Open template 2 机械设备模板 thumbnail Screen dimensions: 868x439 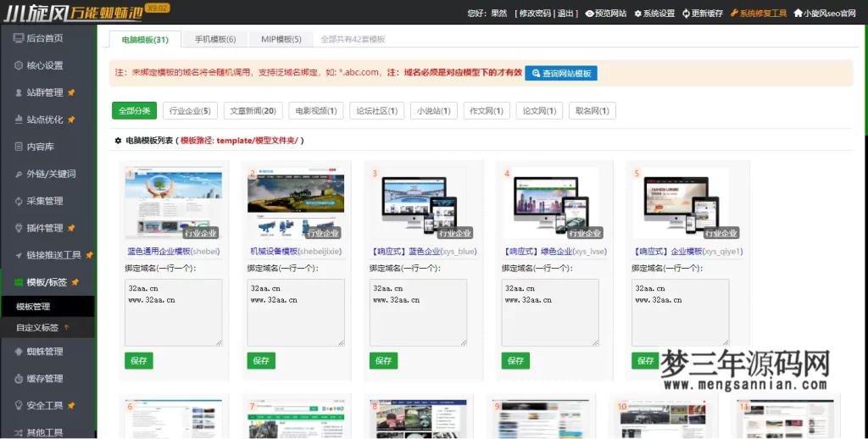coord(296,203)
